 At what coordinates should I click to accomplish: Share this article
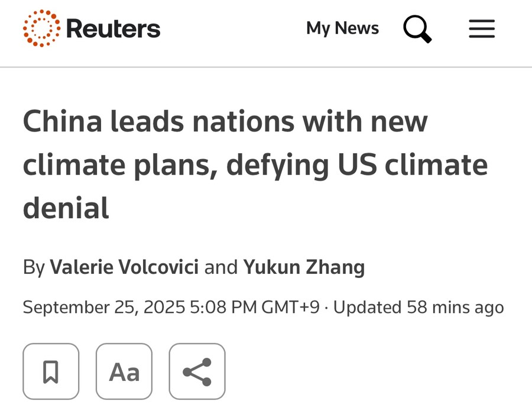pos(197,371)
